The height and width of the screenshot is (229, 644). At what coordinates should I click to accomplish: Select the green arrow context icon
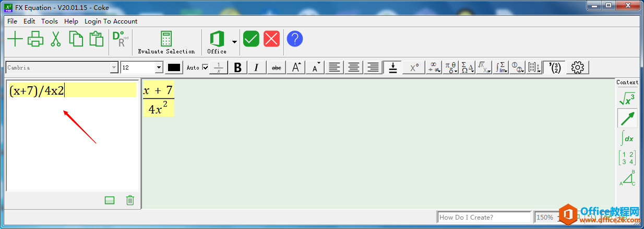click(627, 118)
